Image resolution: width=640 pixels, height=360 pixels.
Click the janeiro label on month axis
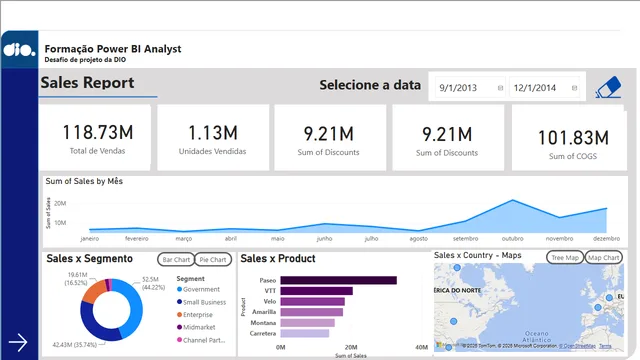pos(89,238)
